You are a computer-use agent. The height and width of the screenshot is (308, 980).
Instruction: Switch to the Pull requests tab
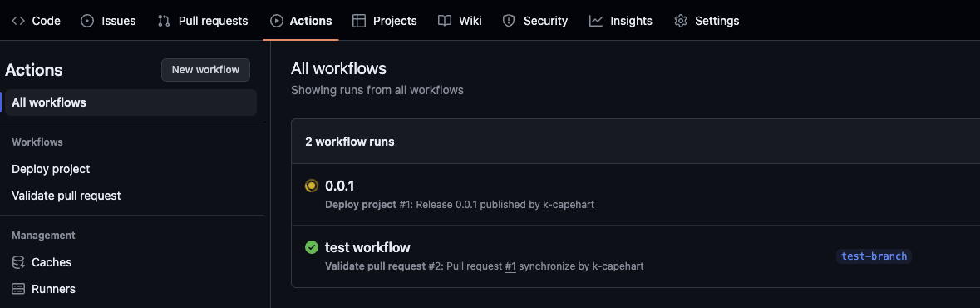point(203,21)
